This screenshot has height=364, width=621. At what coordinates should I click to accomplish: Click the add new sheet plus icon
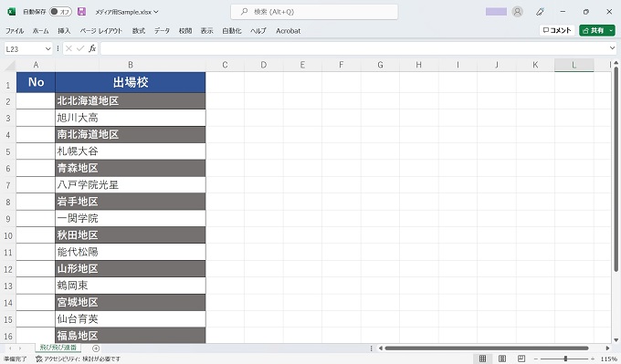point(96,348)
